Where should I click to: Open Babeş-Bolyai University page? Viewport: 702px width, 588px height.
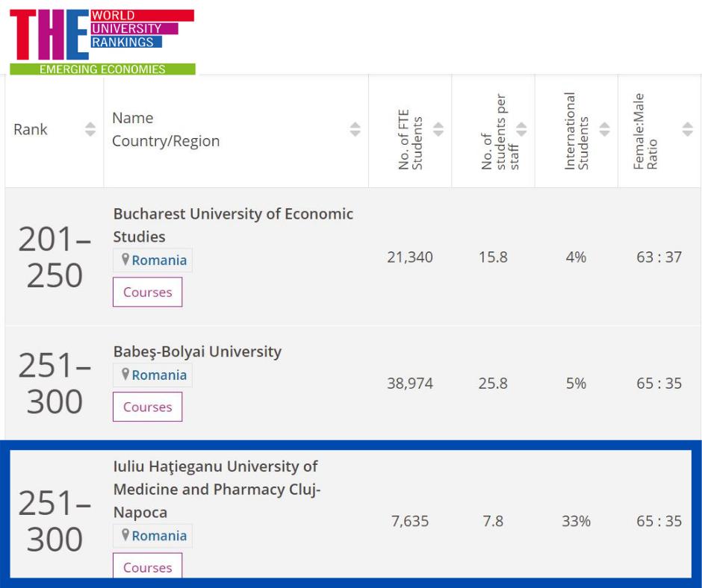click(x=197, y=351)
